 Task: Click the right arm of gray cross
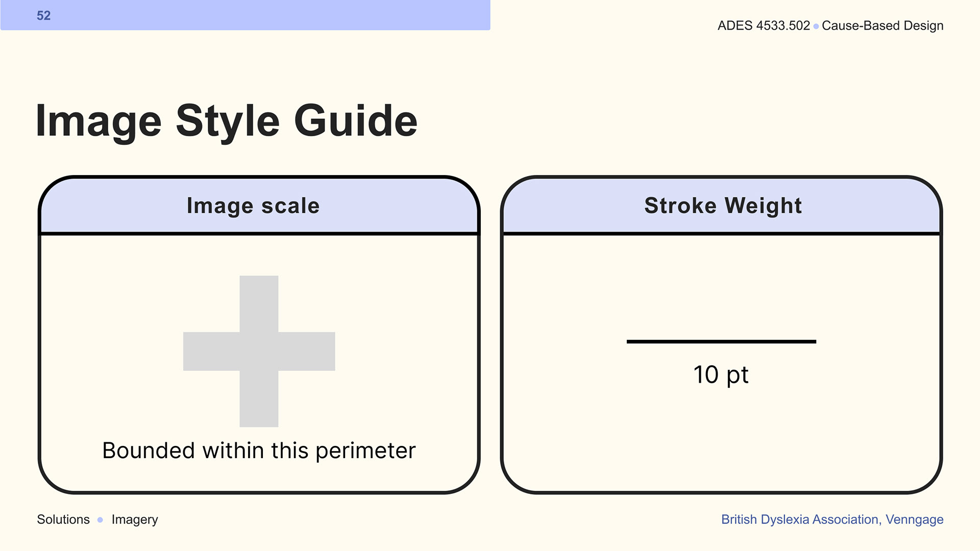[x=306, y=351]
